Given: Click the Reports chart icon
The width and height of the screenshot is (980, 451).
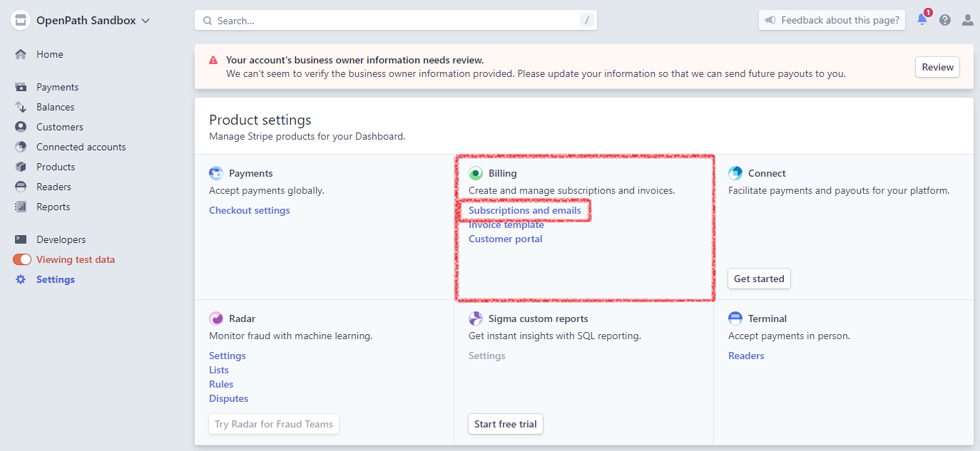Looking at the screenshot, I should pyautogui.click(x=21, y=207).
